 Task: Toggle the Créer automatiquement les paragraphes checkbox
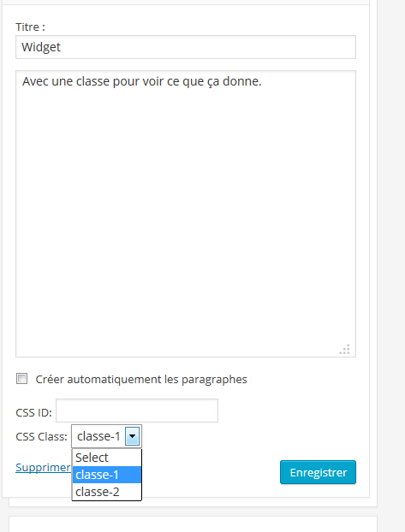pos(21,379)
